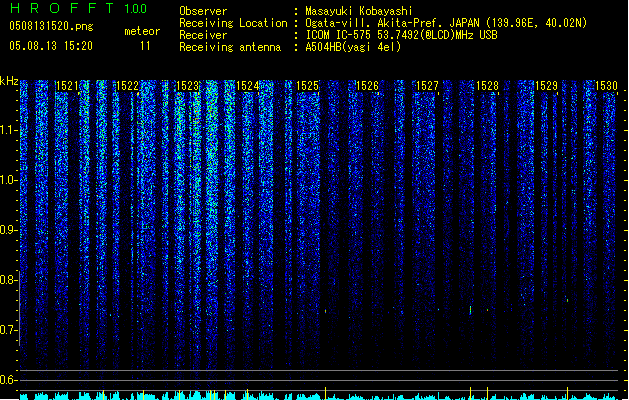629x400 pixels.
Task: Click time marker 1525
Action: click(x=307, y=86)
